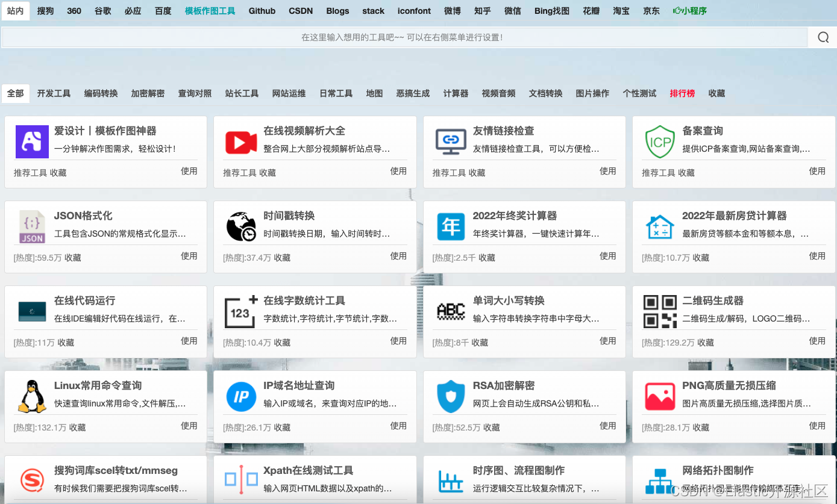Screen dimensions: 837x504
Task: Select the iconfont search tab
Action: 415,11
